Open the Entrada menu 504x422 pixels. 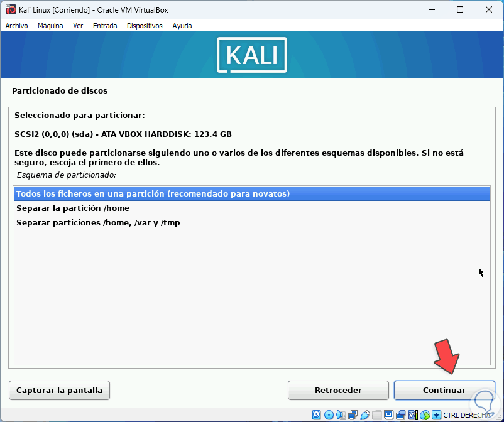click(x=105, y=26)
